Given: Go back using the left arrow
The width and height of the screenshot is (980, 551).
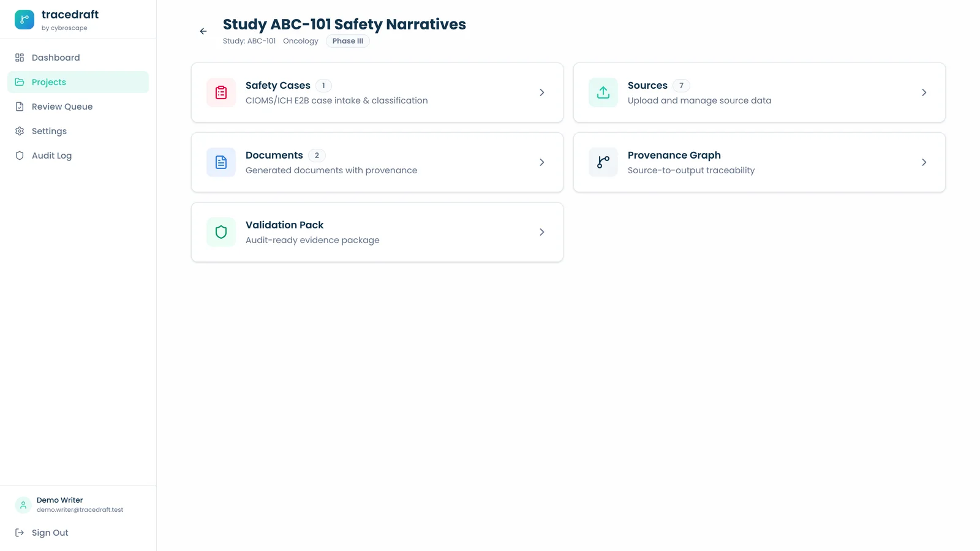Looking at the screenshot, I should pos(203,31).
